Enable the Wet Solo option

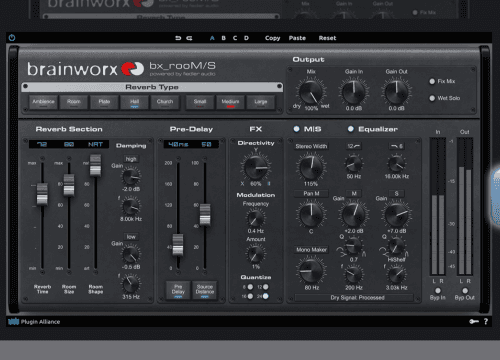coord(432,98)
